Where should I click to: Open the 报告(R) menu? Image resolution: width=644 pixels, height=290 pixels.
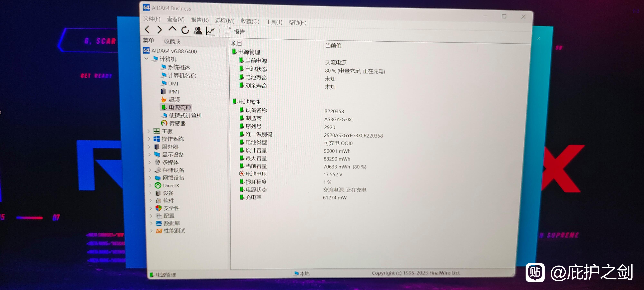[200, 20]
